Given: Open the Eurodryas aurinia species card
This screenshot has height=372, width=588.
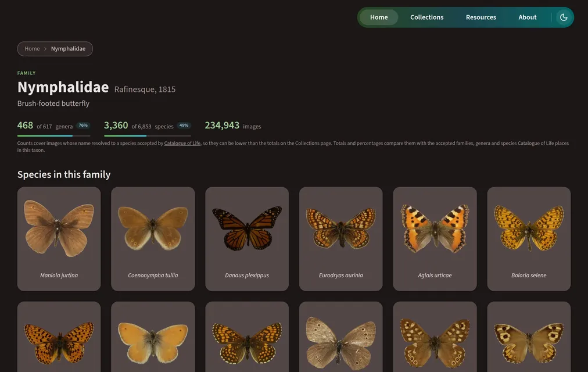Looking at the screenshot, I should [341, 239].
